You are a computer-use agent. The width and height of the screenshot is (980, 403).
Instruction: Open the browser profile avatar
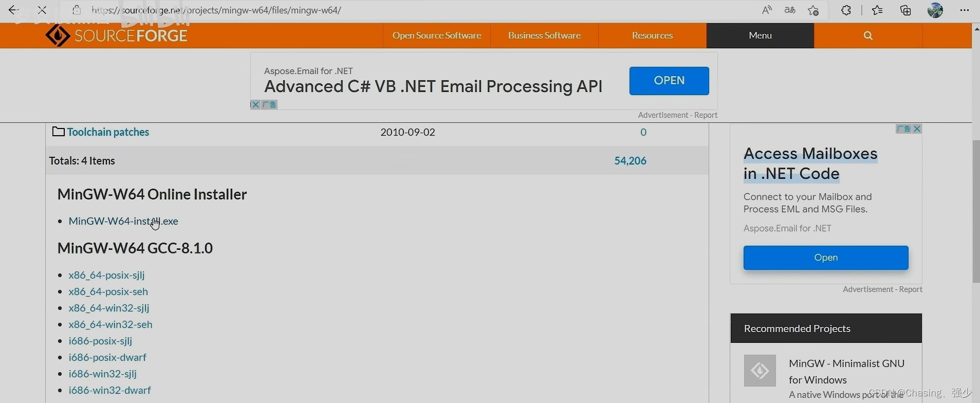[935, 10]
